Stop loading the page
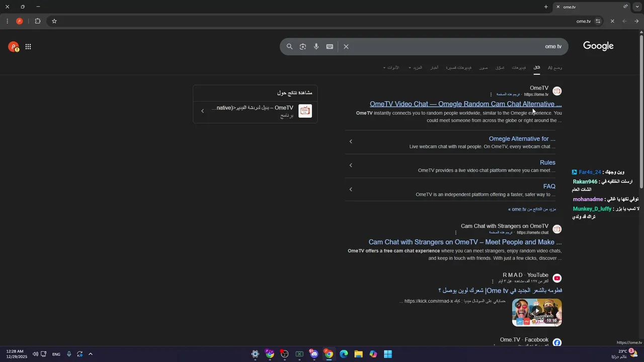The width and height of the screenshot is (644, 362). (612, 21)
